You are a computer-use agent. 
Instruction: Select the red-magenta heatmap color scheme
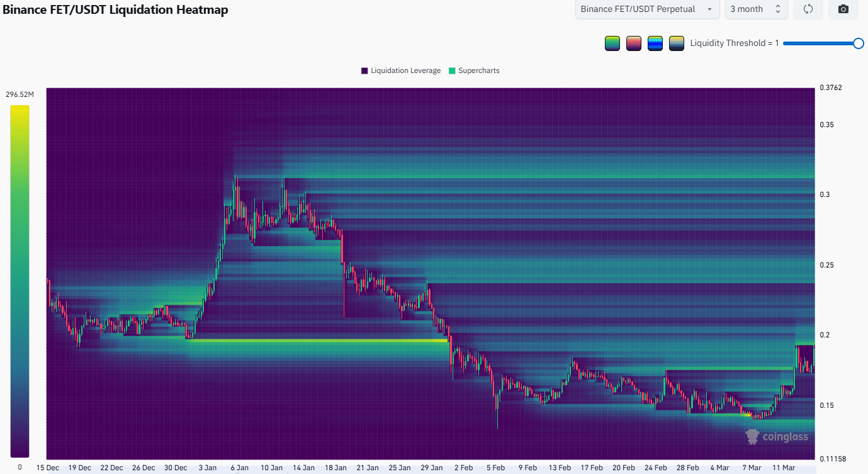(633, 43)
